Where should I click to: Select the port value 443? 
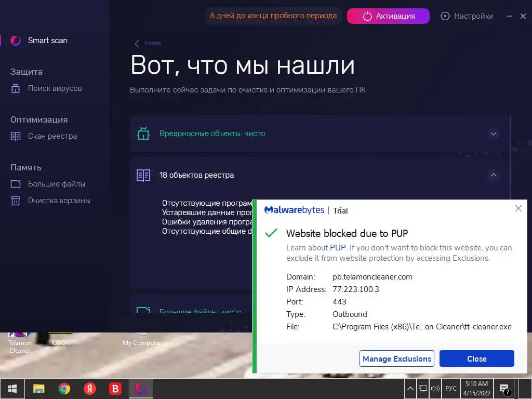tap(339, 302)
